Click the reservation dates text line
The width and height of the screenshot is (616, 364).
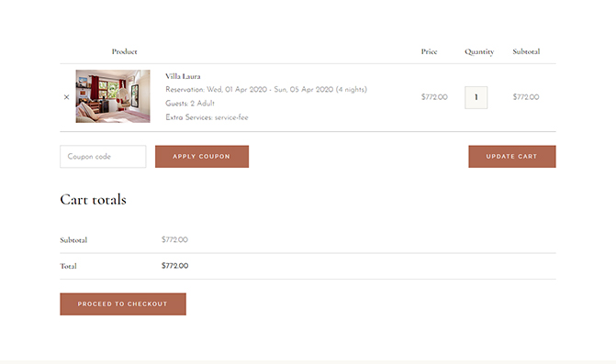pos(266,90)
